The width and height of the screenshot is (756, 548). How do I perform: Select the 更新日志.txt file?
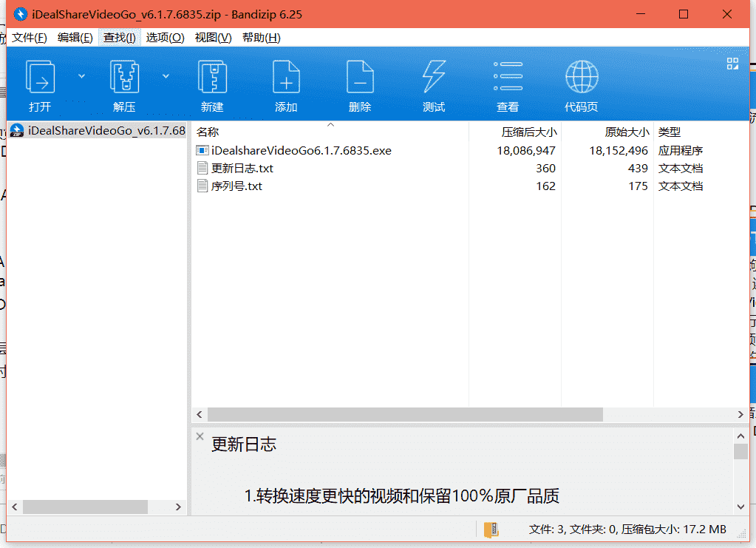point(242,169)
